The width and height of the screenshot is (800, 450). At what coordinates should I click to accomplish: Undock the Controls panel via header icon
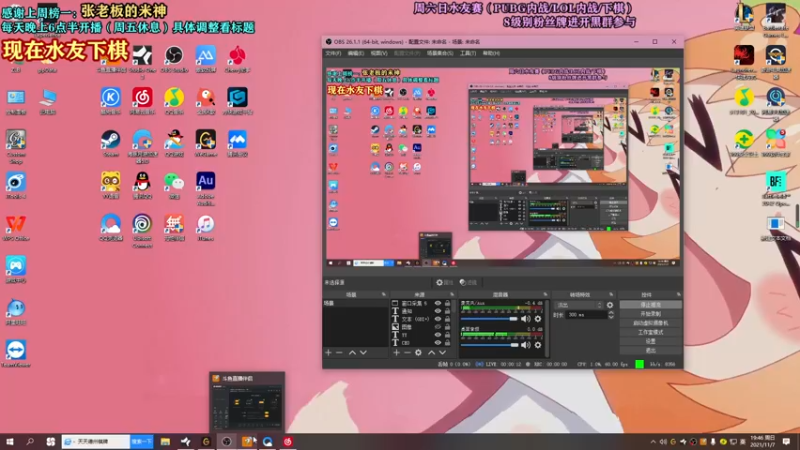click(x=679, y=294)
